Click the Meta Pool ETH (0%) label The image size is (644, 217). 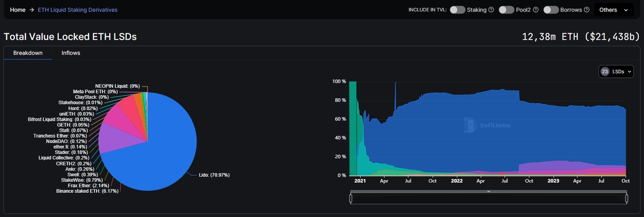pyautogui.click(x=95, y=92)
